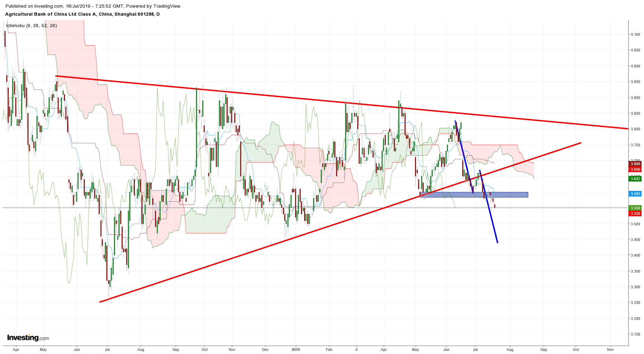Click the 3.950 price axis label
The height and width of the screenshot is (354, 644).
[635, 82]
